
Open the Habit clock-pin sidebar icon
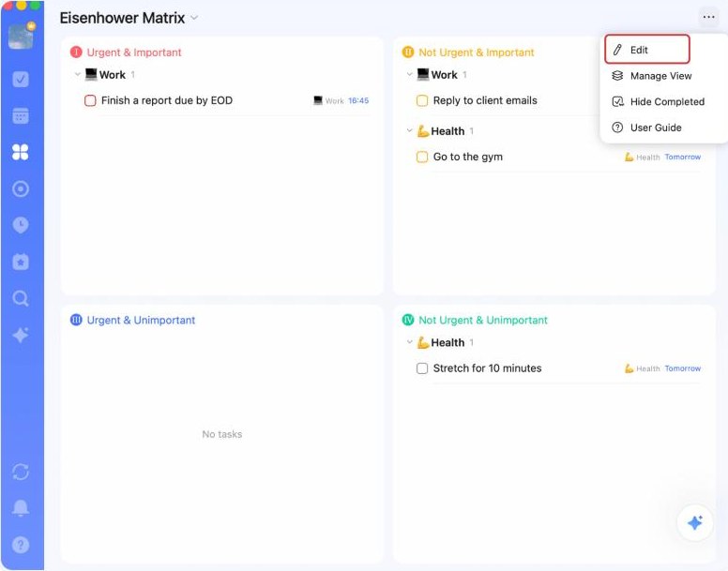(x=21, y=225)
